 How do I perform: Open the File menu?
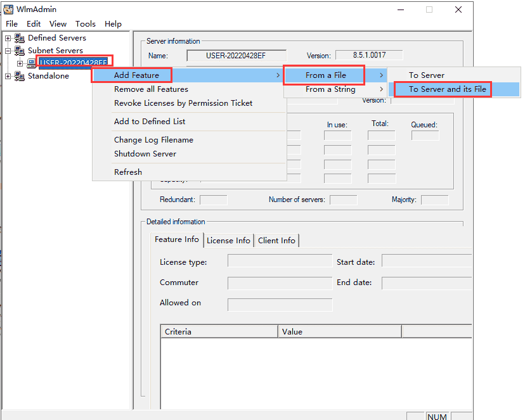11,24
